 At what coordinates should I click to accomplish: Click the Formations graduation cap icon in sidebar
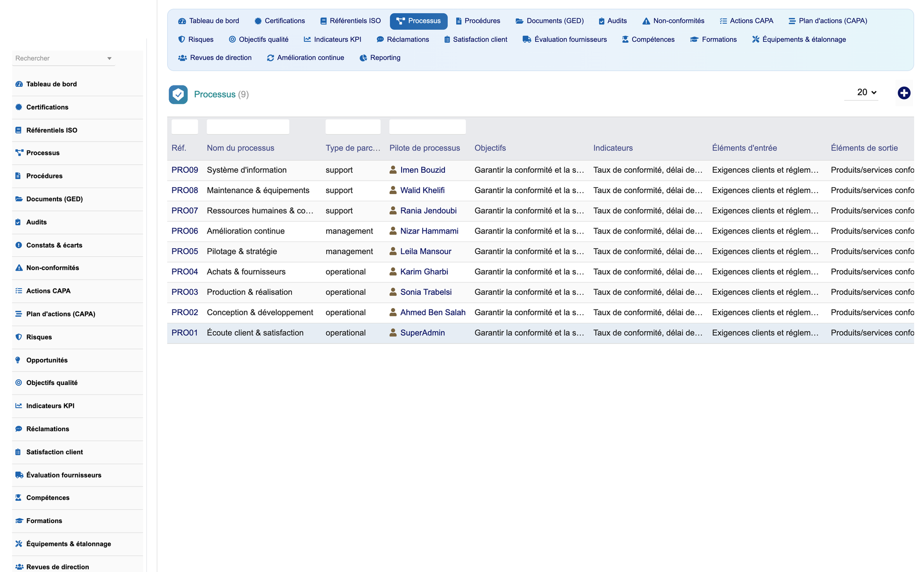pyautogui.click(x=19, y=521)
